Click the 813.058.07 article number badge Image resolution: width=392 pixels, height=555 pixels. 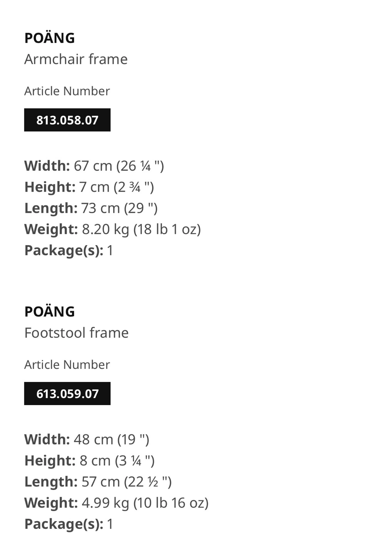(67, 120)
